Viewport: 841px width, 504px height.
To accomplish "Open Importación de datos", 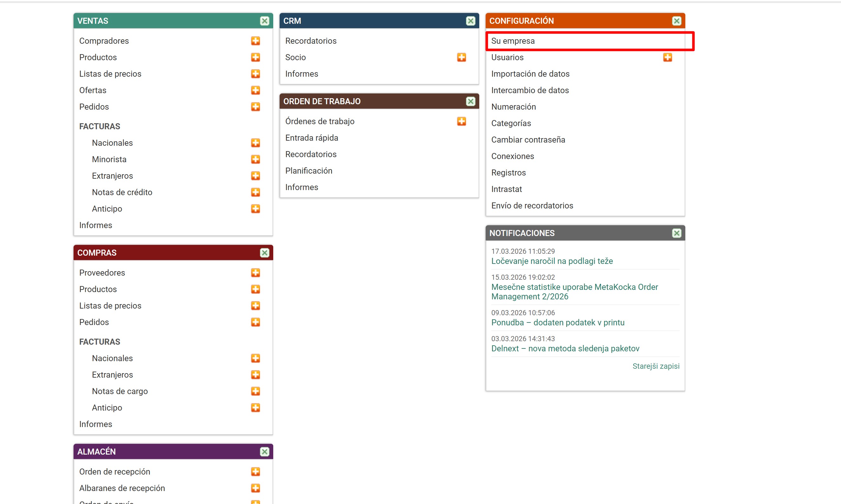I will (x=530, y=74).
